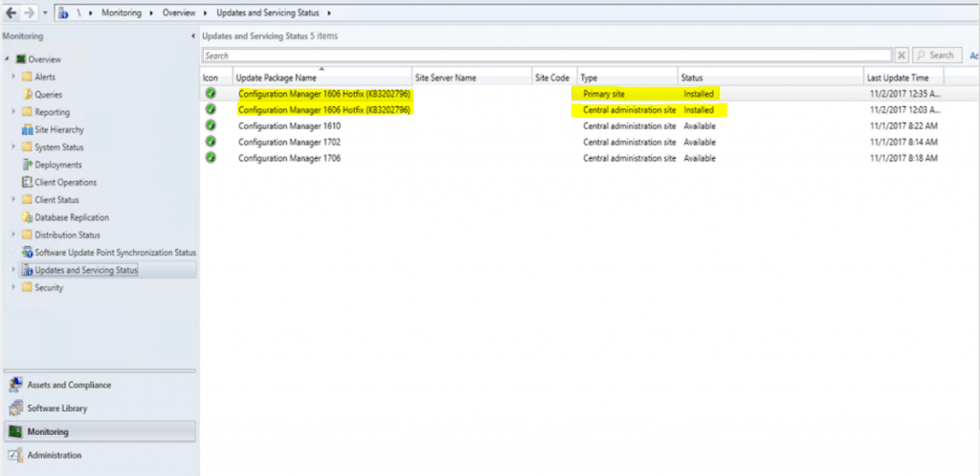
Task: Select Database Replication tree item
Action: [x=72, y=217]
